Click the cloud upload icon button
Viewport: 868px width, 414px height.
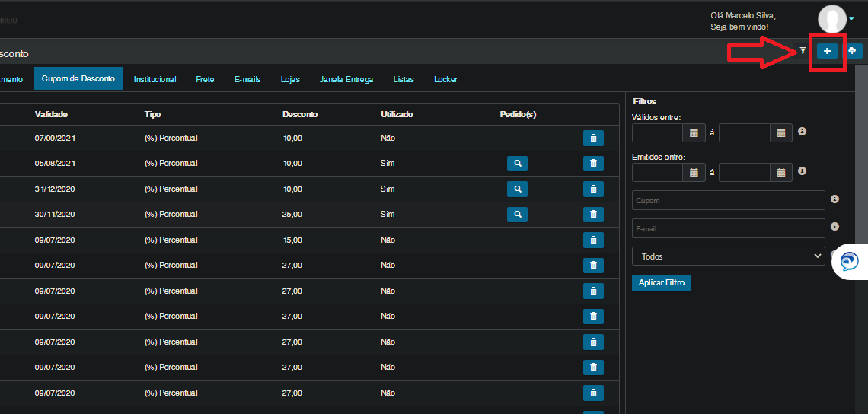[x=853, y=51]
